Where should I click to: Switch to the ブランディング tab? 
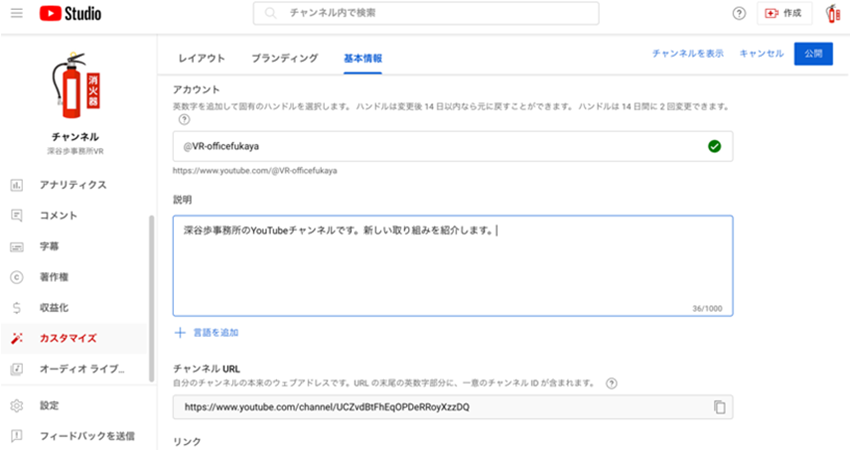[x=285, y=59]
